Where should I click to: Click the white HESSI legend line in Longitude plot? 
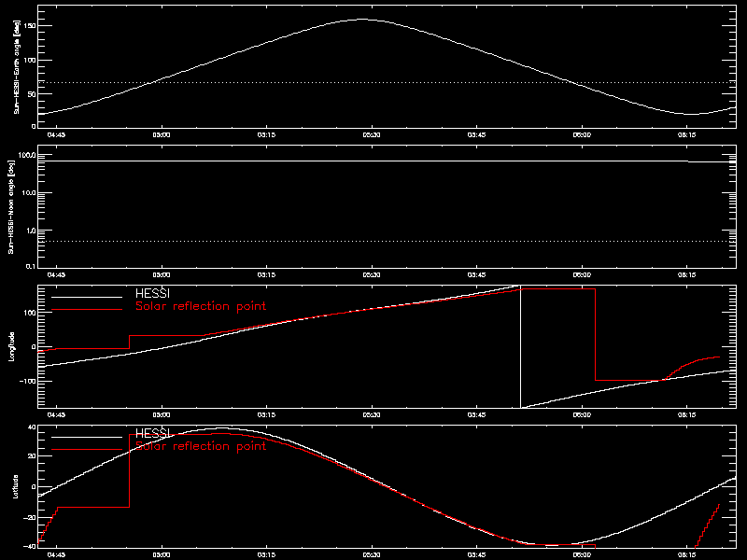[x=87, y=297]
